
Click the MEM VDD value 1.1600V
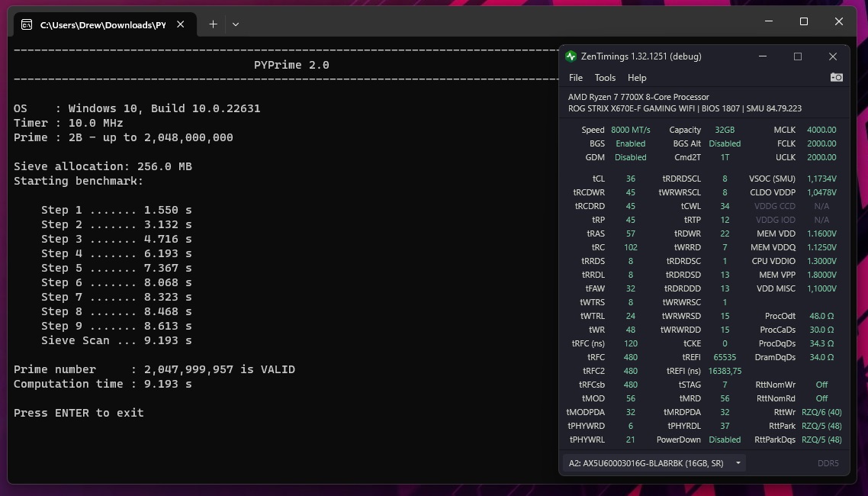pos(821,234)
